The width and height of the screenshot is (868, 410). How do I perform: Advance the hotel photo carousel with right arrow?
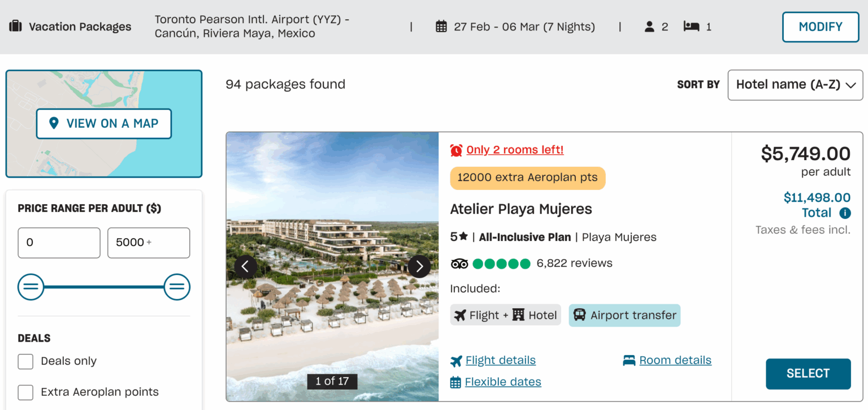419,266
